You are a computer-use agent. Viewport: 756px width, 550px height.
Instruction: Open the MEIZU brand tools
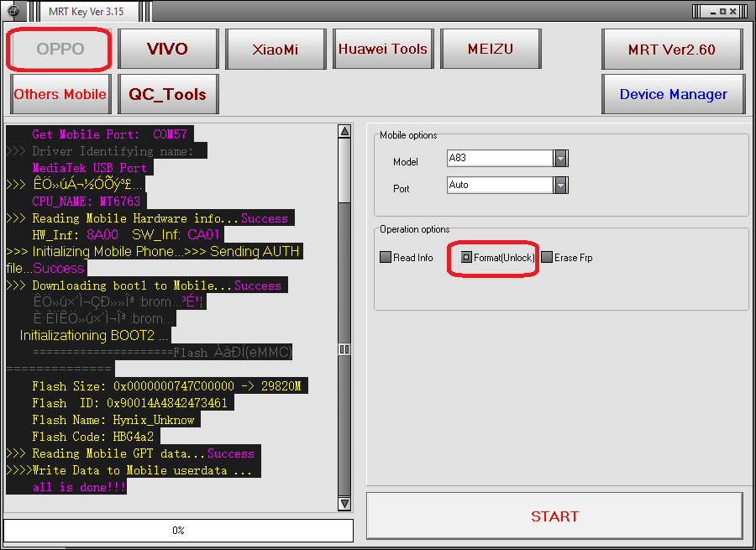(491, 49)
